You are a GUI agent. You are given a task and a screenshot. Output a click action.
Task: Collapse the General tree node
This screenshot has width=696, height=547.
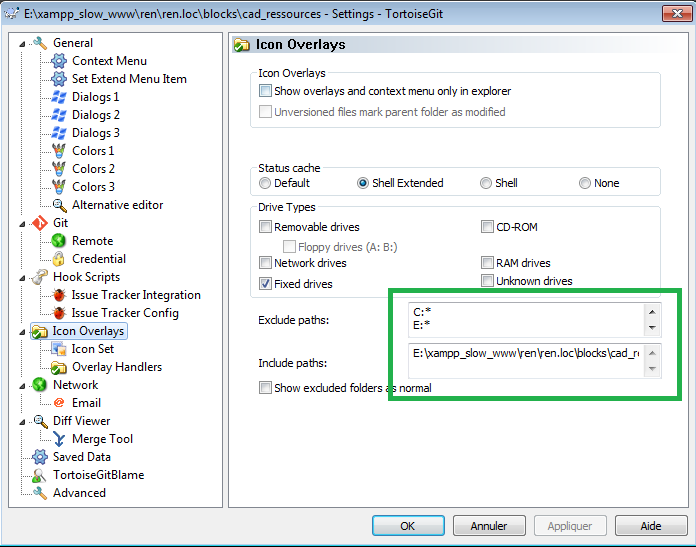coord(23,43)
